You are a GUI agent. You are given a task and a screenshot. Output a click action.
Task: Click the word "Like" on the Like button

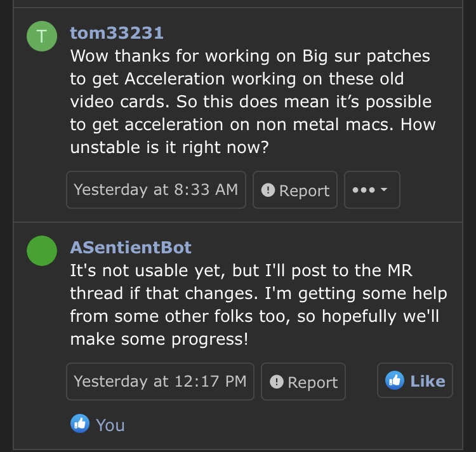click(x=427, y=381)
